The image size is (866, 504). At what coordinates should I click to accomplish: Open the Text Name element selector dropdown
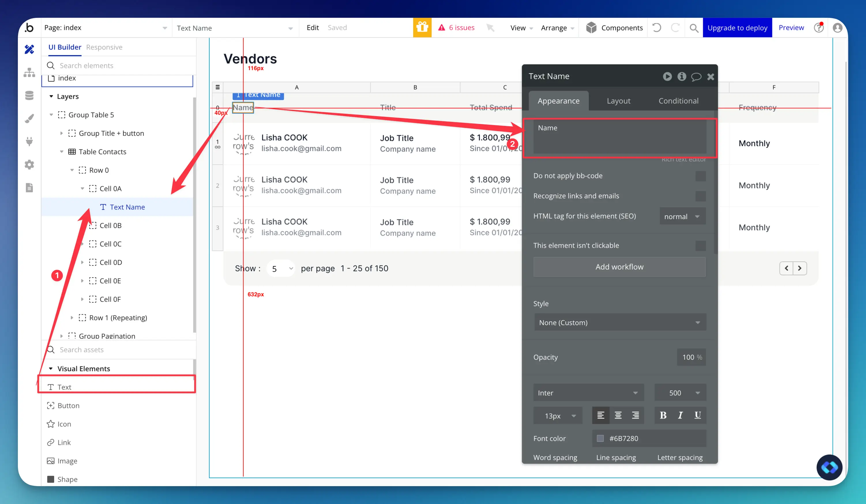click(235, 28)
